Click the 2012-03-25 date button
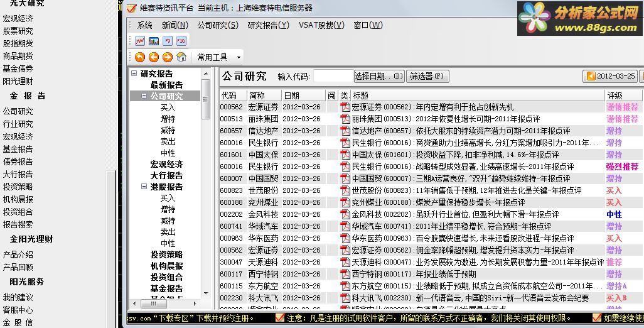Viewport: 644px width, 328px height. point(610,76)
